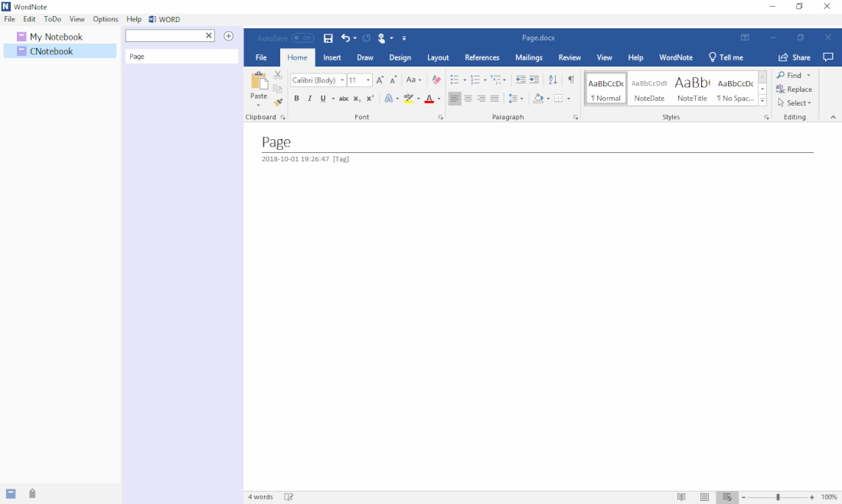
Task: Collapse the ribbon
Action: 833,117
